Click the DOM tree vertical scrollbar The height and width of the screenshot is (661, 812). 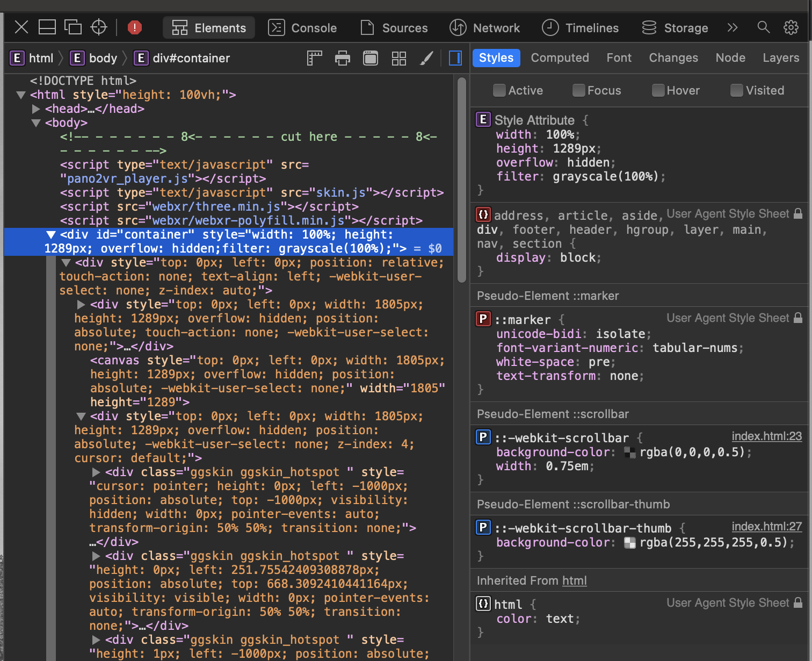[462, 179]
